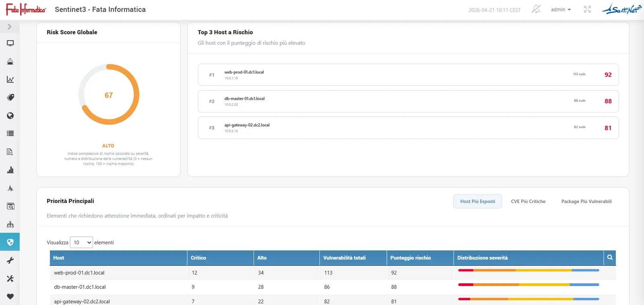Screen dimensions: 644x305
Task: Open the Visualizza elements count dropdown
Action: (81, 242)
